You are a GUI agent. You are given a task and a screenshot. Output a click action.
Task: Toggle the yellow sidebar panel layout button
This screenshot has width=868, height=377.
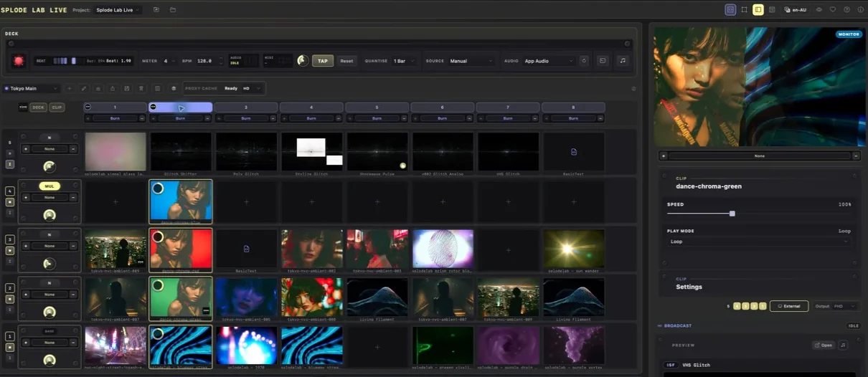coord(758,10)
